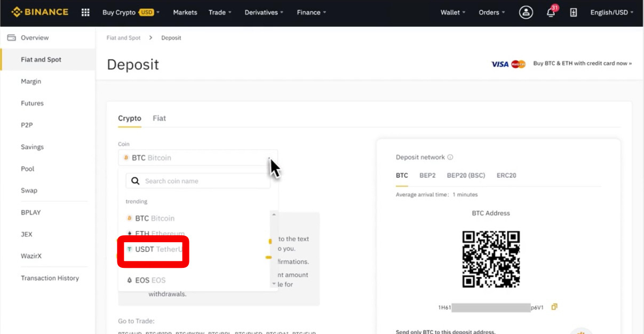Expand the Orders menu

coord(491,12)
